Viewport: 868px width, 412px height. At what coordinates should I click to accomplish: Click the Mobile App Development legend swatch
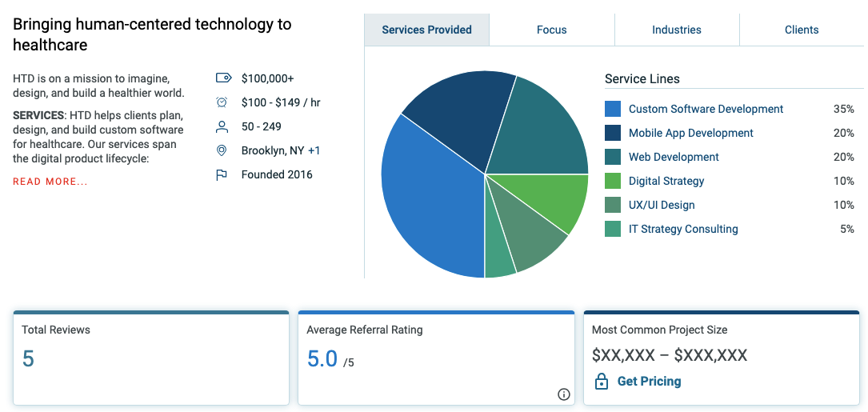pyautogui.click(x=613, y=133)
